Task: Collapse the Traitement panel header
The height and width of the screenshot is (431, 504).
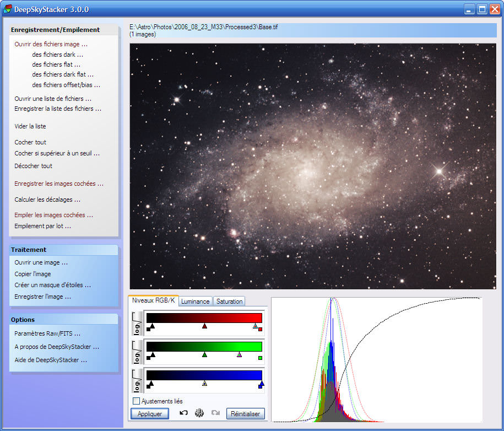Action: [64, 250]
